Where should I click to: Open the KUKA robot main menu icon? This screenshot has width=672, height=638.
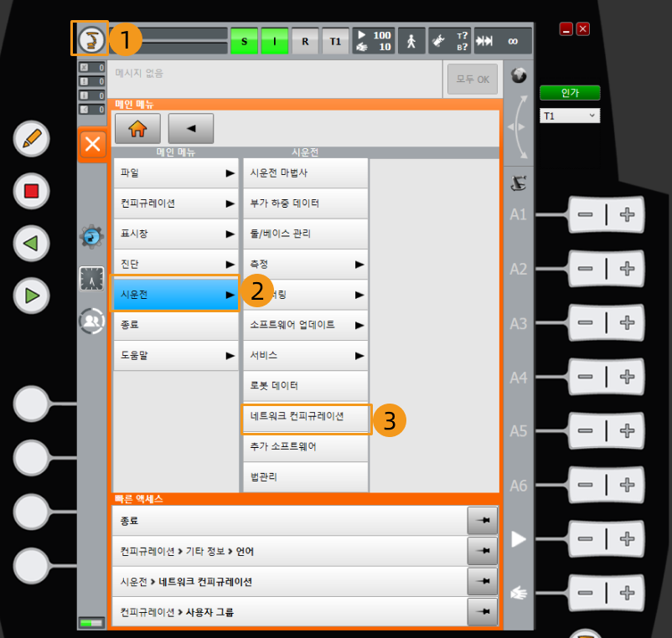[x=90, y=39]
